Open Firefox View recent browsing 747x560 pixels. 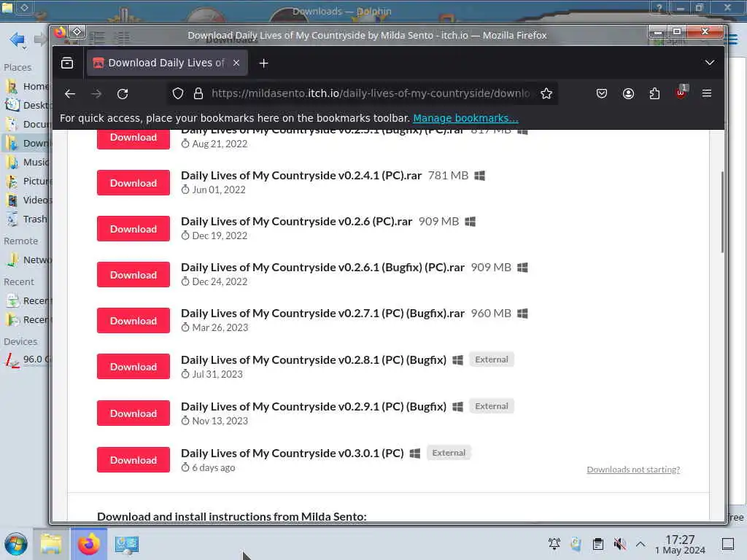click(x=67, y=63)
